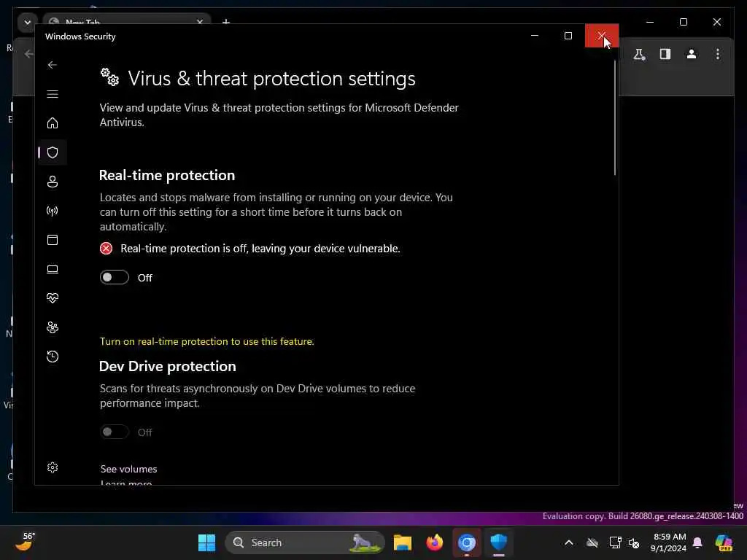Open a new tab with Chrome's plus button
The image size is (747, 560).
tap(226, 22)
